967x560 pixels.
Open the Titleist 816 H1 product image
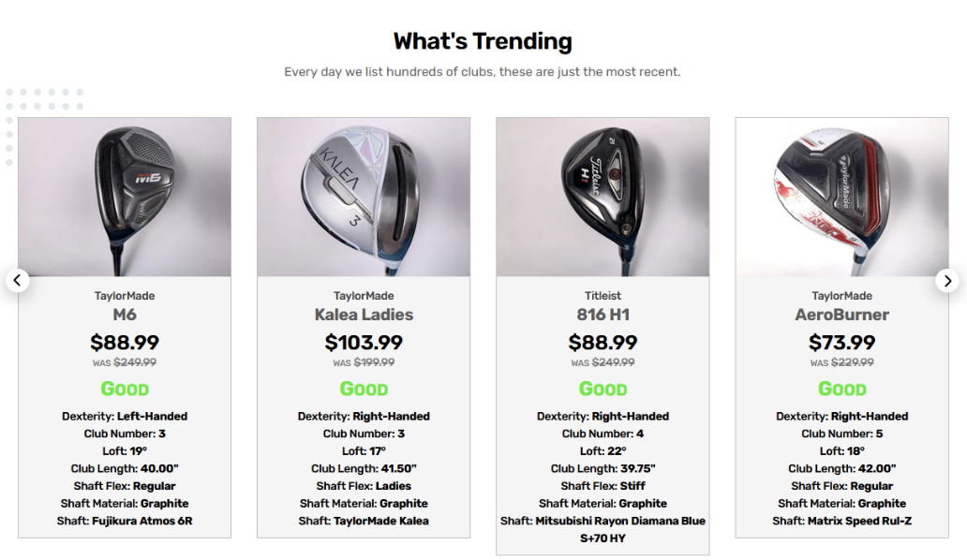click(603, 197)
